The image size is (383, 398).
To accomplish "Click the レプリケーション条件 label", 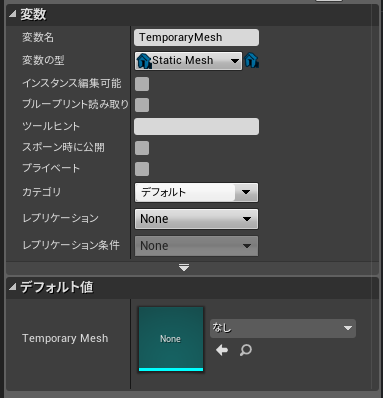I will (x=71, y=245).
